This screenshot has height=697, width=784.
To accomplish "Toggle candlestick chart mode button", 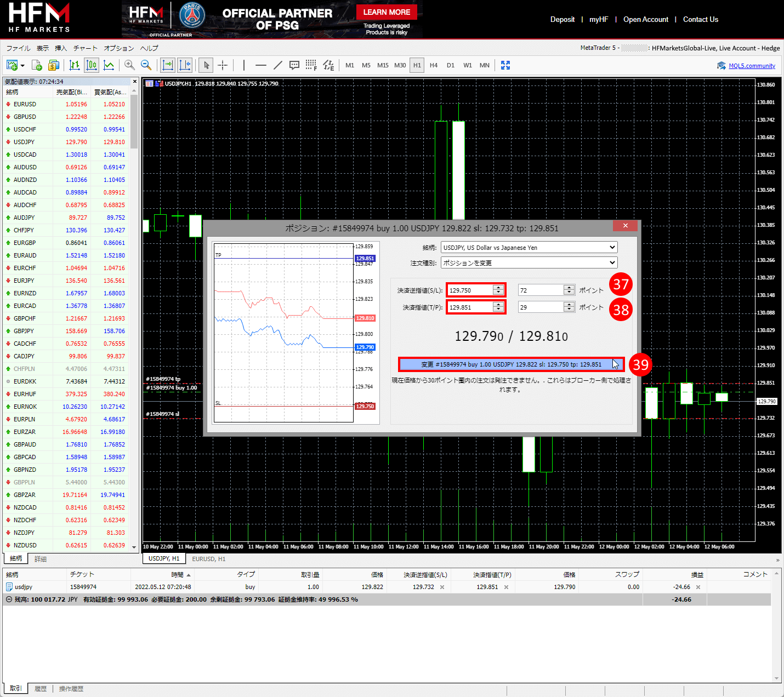I will [92, 65].
